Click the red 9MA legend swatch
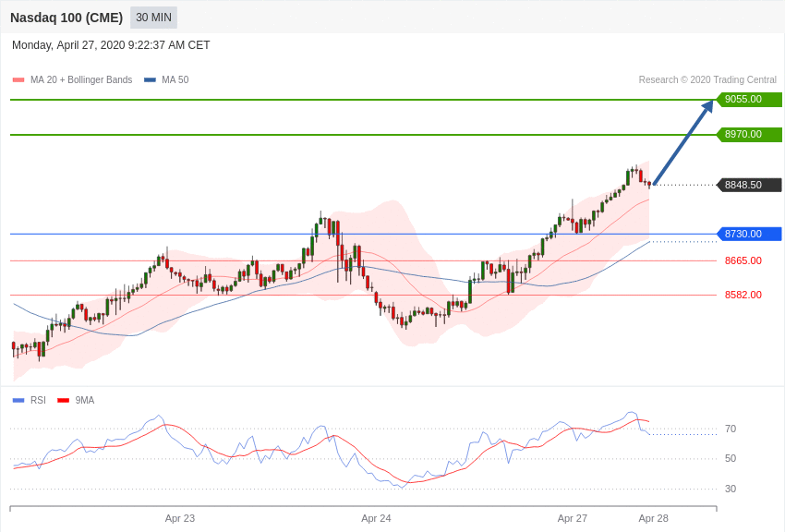 (x=63, y=400)
